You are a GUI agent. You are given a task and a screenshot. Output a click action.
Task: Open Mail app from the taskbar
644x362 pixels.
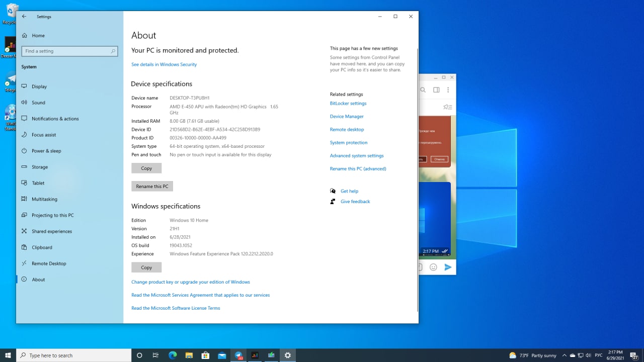[x=222, y=355]
